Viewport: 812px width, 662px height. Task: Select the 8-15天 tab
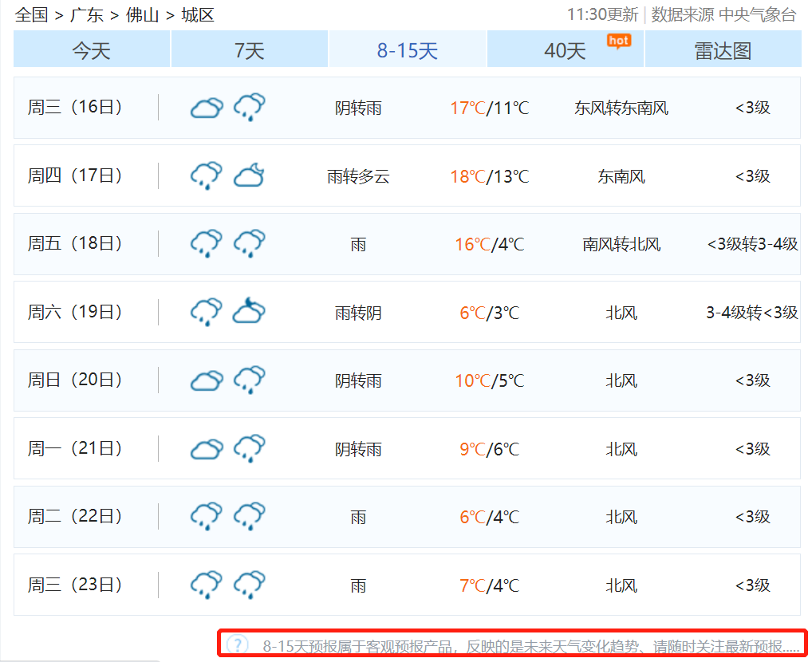tap(407, 51)
